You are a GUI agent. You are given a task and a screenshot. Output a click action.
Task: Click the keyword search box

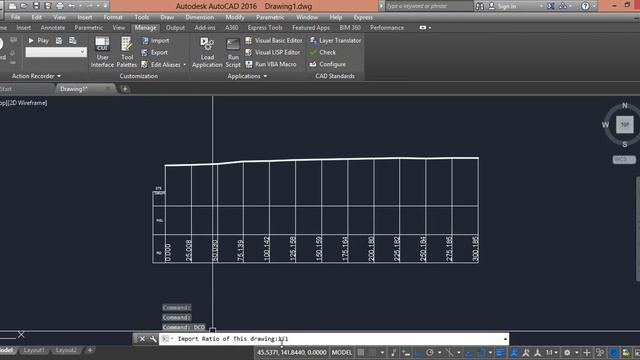click(x=429, y=6)
